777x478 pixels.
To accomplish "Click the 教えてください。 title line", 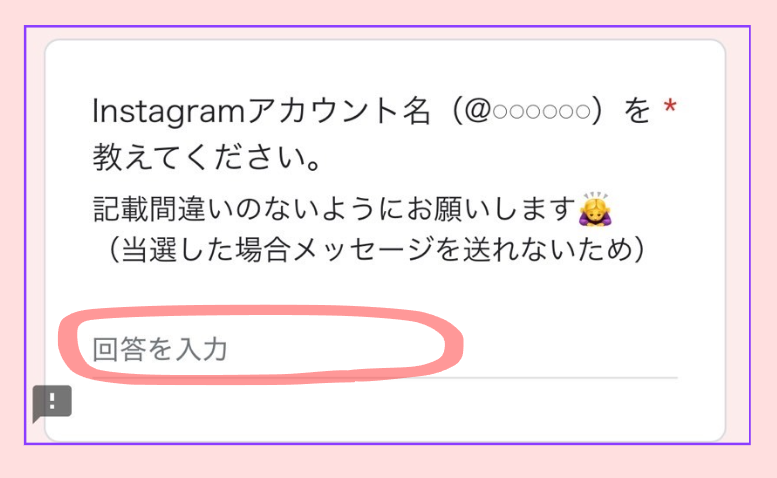I will point(207,158).
